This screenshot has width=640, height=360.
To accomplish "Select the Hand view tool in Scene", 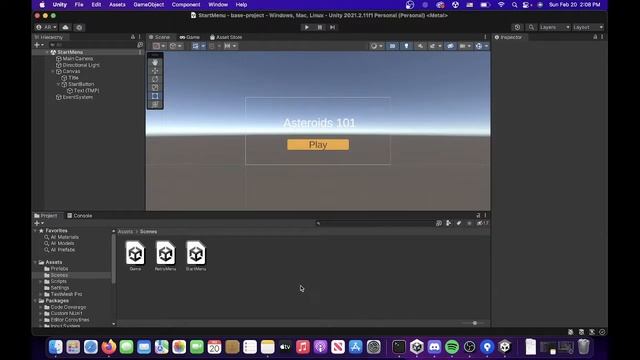I will point(155,62).
